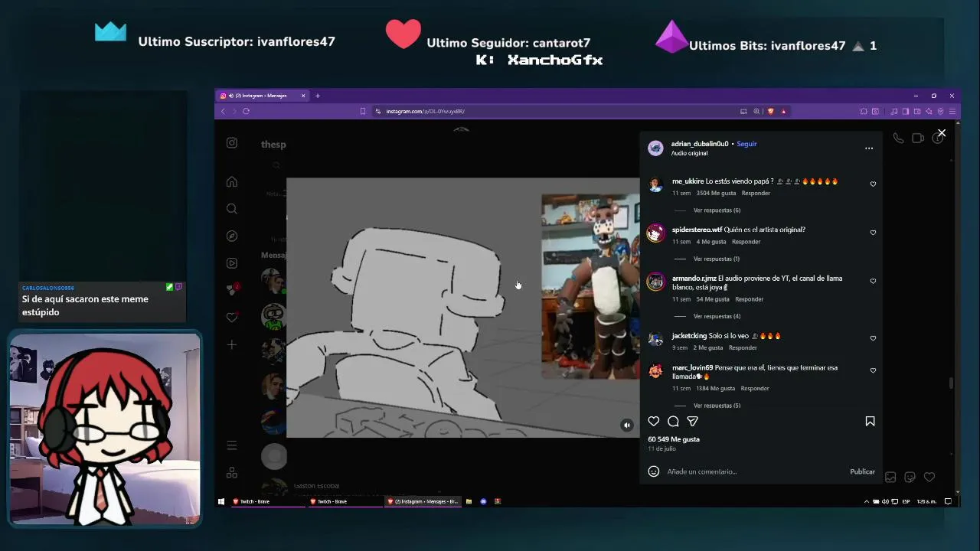Open the Instagram search sidebar icon

click(232, 209)
